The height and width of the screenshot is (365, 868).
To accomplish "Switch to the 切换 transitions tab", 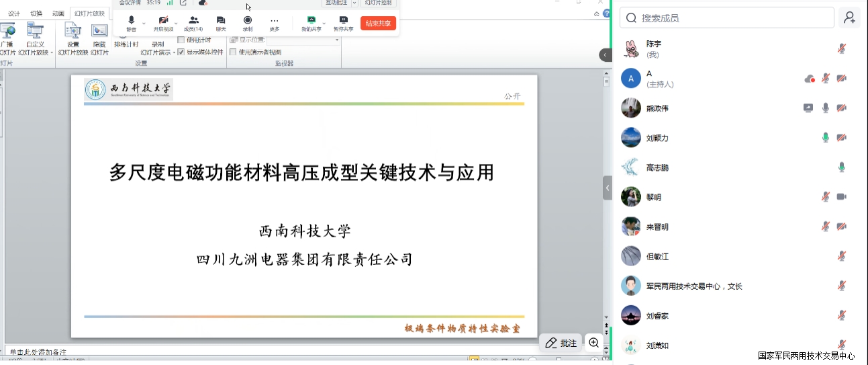I will point(36,13).
